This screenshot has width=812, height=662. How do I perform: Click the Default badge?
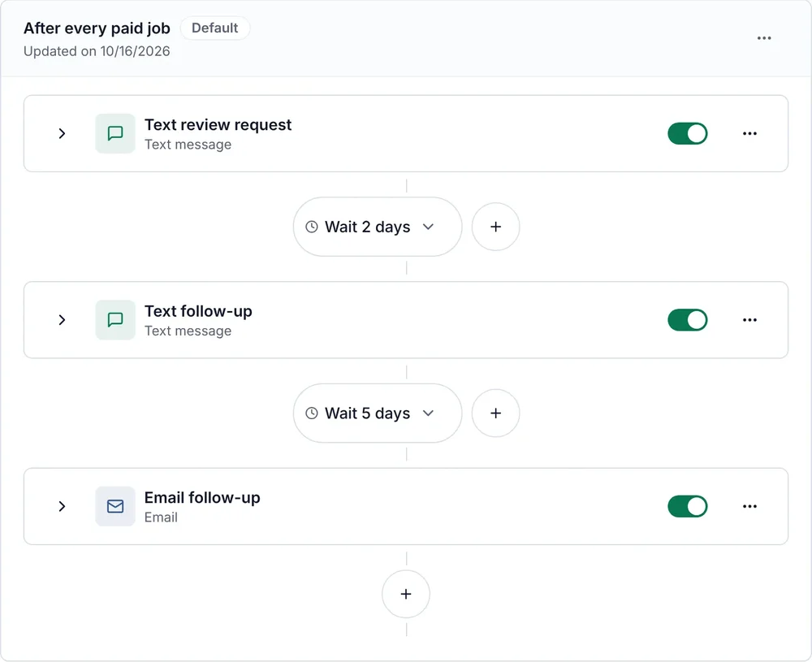pos(215,28)
